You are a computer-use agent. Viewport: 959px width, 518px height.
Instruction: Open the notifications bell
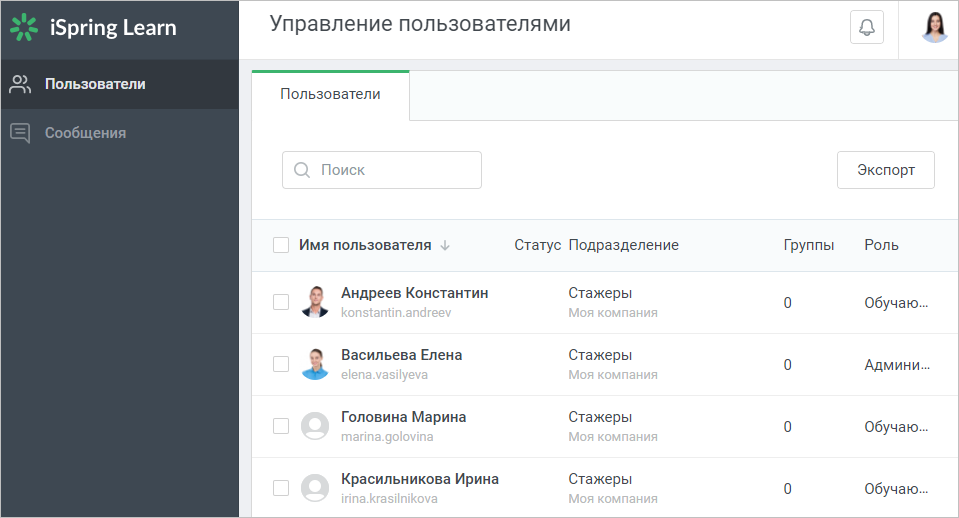[867, 27]
